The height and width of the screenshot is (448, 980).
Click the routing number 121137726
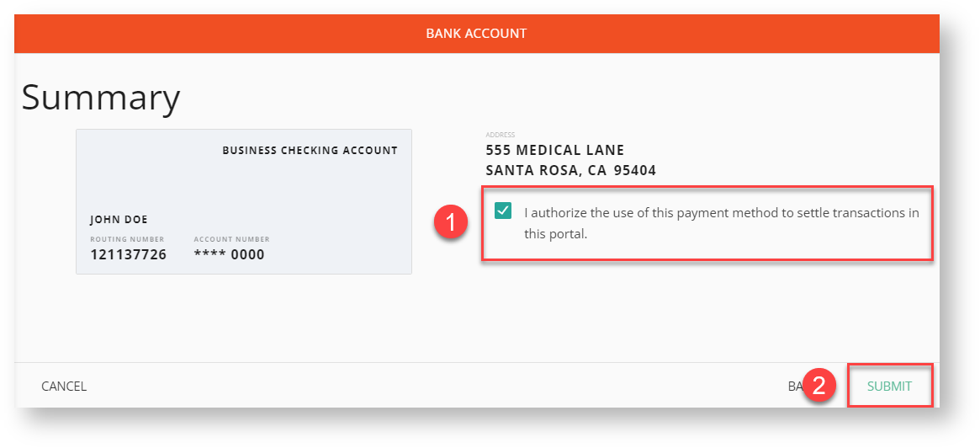pos(128,254)
